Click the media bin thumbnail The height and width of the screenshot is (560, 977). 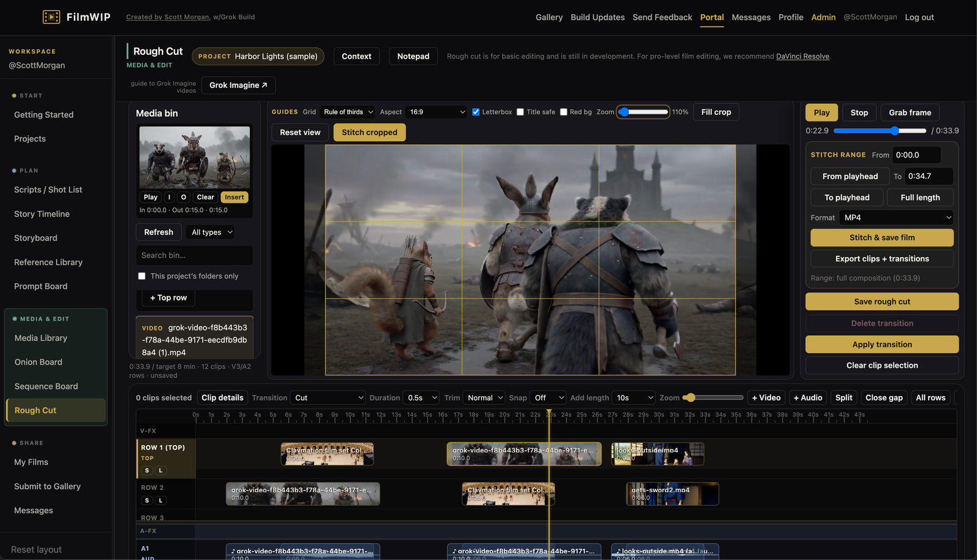[x=194, y=158]
